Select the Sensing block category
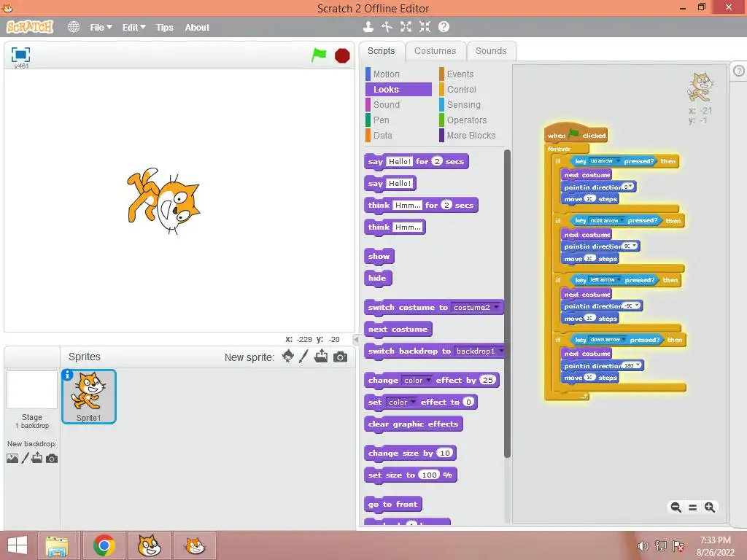 tap(463, 105)
